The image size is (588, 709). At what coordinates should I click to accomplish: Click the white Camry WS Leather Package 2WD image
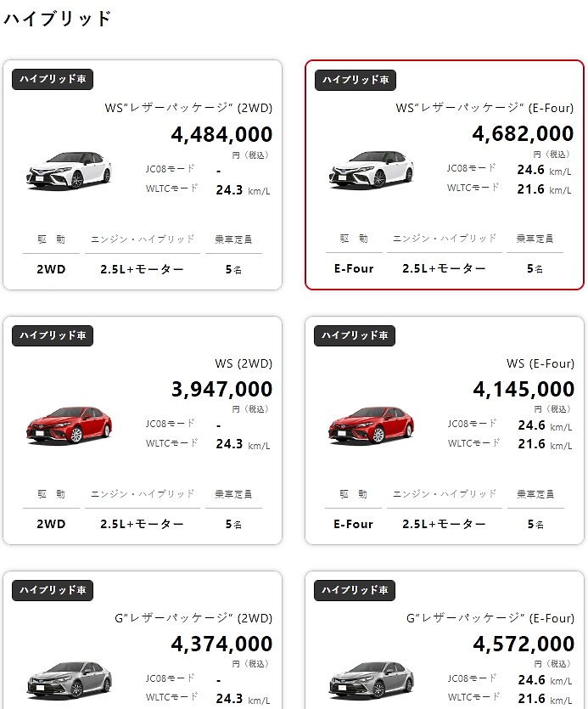(x=69, y=170)
